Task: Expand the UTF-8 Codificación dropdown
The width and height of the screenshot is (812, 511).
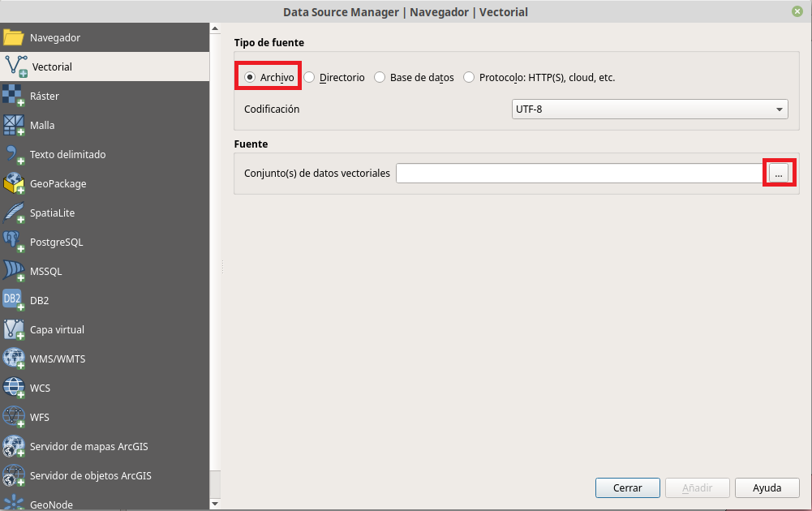Action: (650, 109)
